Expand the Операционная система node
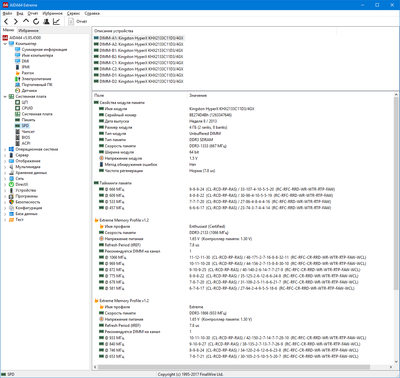Viewport: 400px width, 378px height. coord(5,149)
